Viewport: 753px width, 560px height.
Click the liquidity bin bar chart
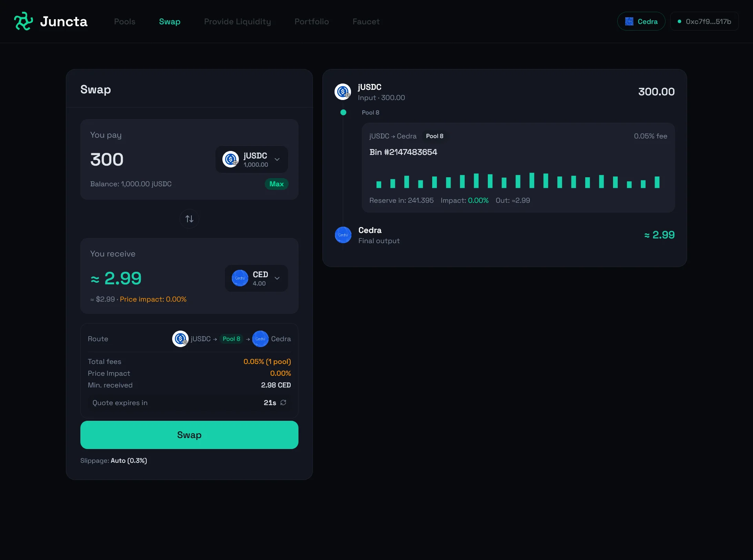518,180
